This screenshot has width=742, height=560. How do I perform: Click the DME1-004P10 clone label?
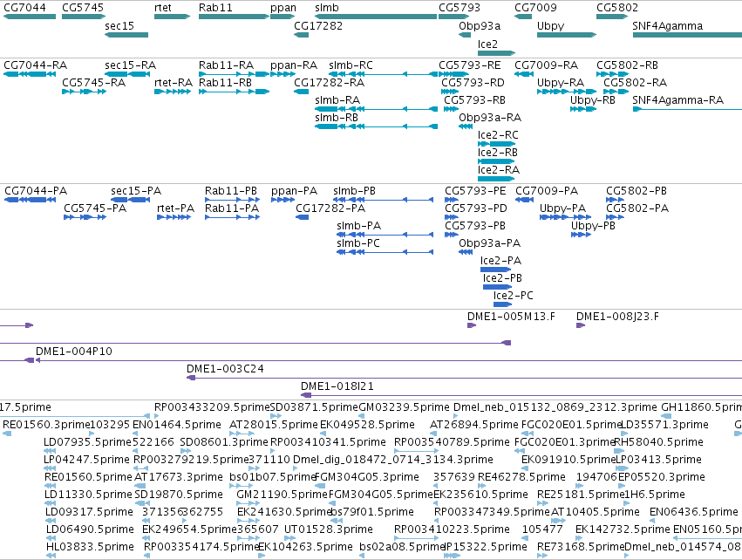[74, 352]
